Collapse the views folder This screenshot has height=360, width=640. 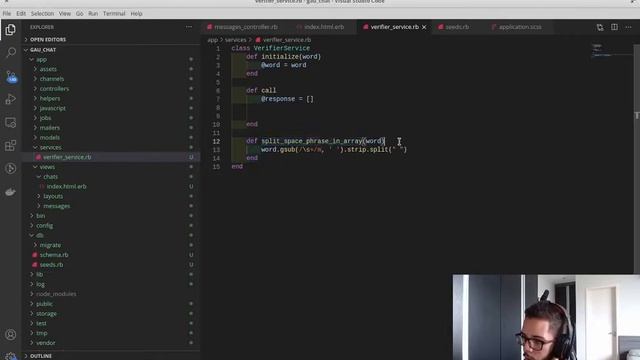click(x=47, y=167)
